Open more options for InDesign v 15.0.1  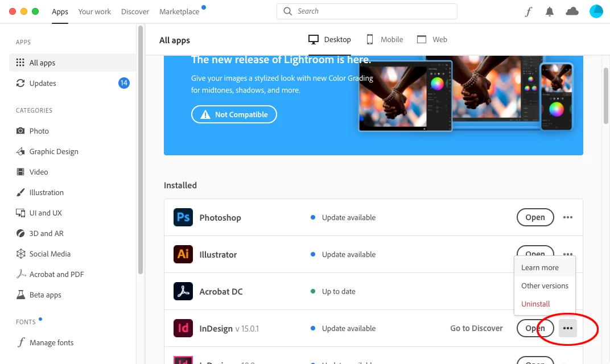coord(567,328)
